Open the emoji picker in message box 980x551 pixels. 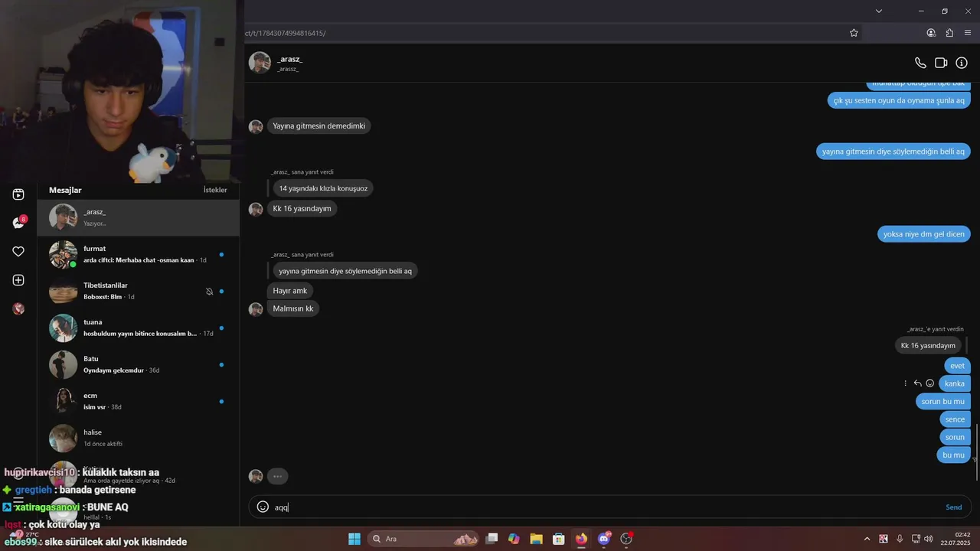click(x=263, y=507)
